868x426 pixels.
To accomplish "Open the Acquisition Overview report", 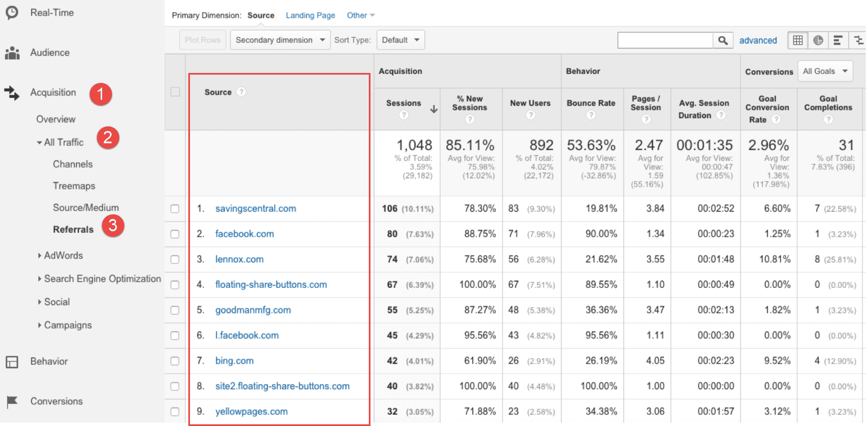I will 56,119.
